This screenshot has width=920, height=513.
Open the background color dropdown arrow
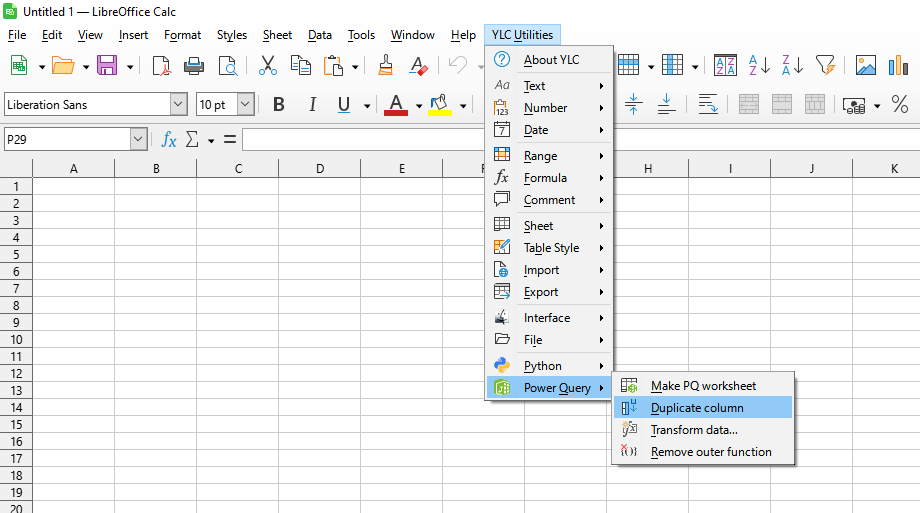(x=463, y=106)
